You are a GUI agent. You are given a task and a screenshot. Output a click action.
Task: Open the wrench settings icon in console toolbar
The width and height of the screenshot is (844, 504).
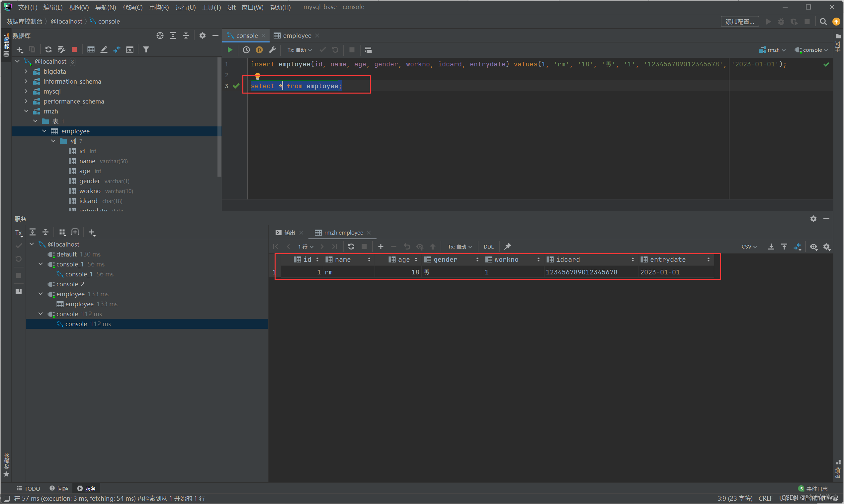[x=272, y=50]
